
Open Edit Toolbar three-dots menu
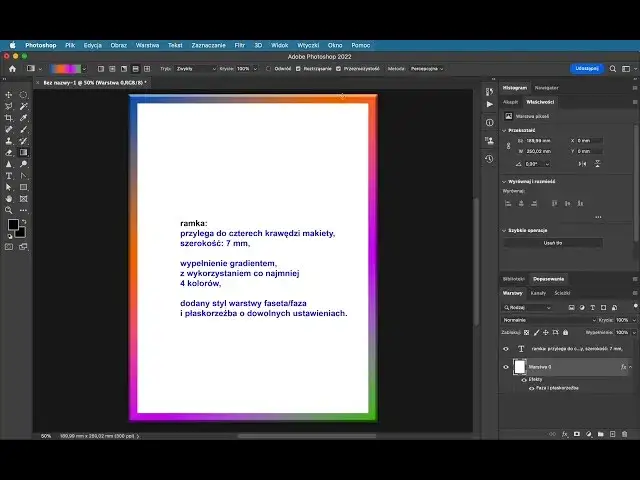[x=23, y=211]
